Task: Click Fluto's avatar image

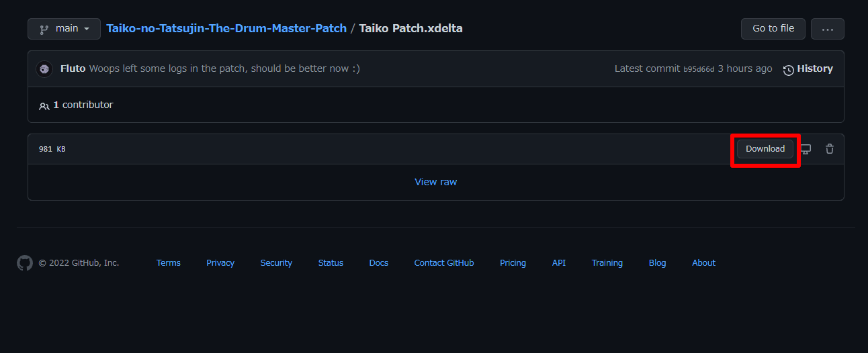Action: pyautogui.click(x=44, y=69)
